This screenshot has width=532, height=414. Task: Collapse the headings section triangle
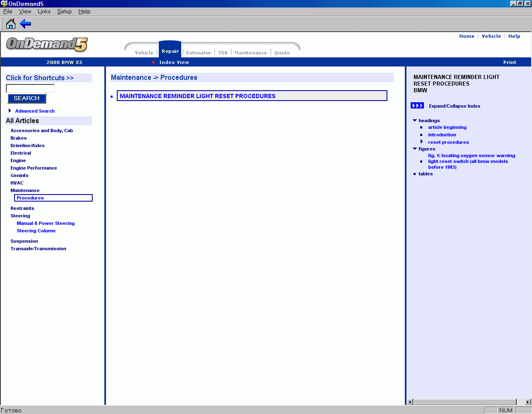click(x=415, y=121)
